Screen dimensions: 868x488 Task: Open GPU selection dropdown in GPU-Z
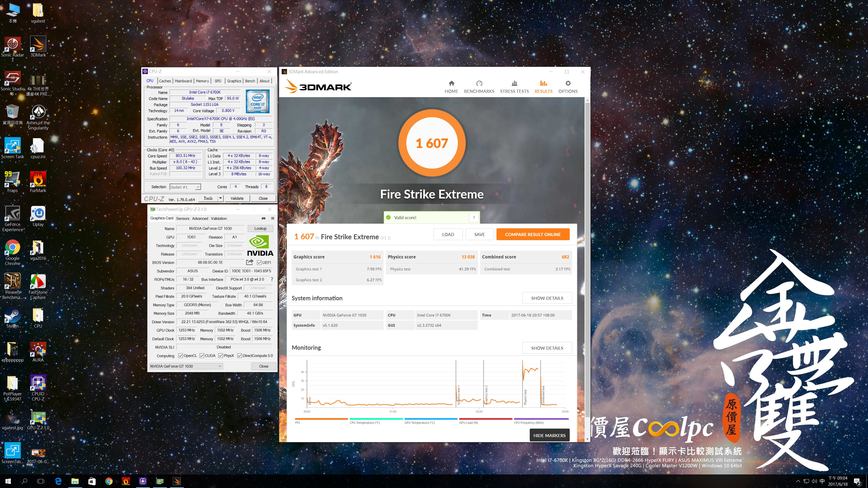186,366
